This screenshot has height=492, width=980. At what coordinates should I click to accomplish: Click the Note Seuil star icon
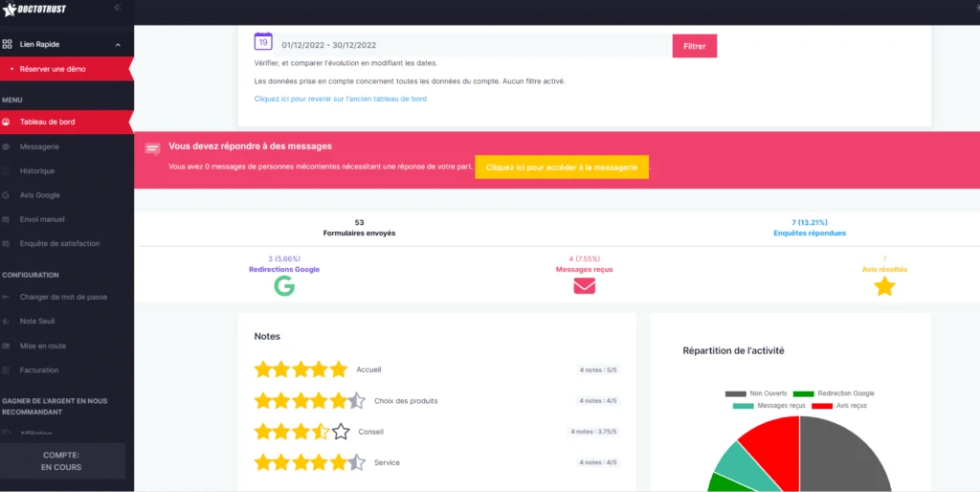pos(7,321)
